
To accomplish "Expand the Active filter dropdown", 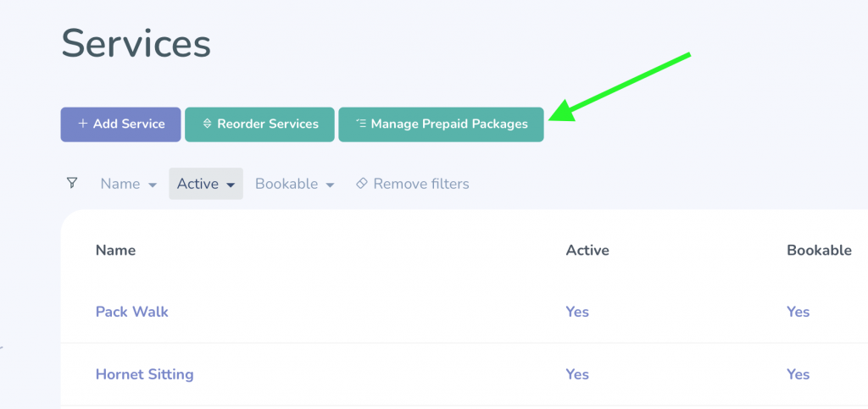I will point(206,184).
